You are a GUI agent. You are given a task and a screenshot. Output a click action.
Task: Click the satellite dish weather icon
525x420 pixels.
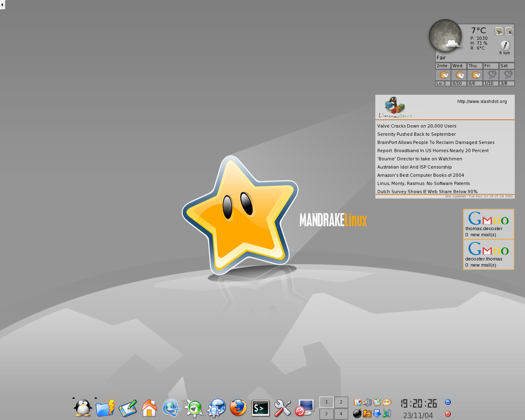click(499, 31)
